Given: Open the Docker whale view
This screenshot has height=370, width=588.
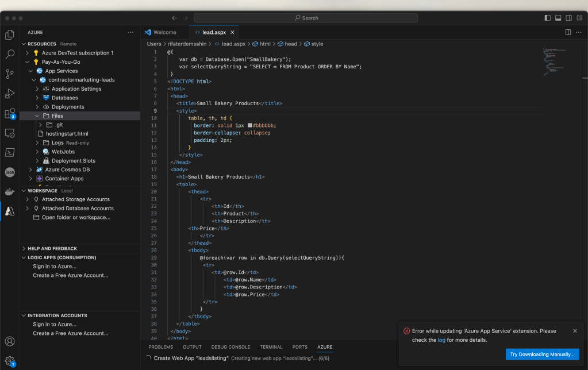Looking at the screenshot, I should point(10,191).
